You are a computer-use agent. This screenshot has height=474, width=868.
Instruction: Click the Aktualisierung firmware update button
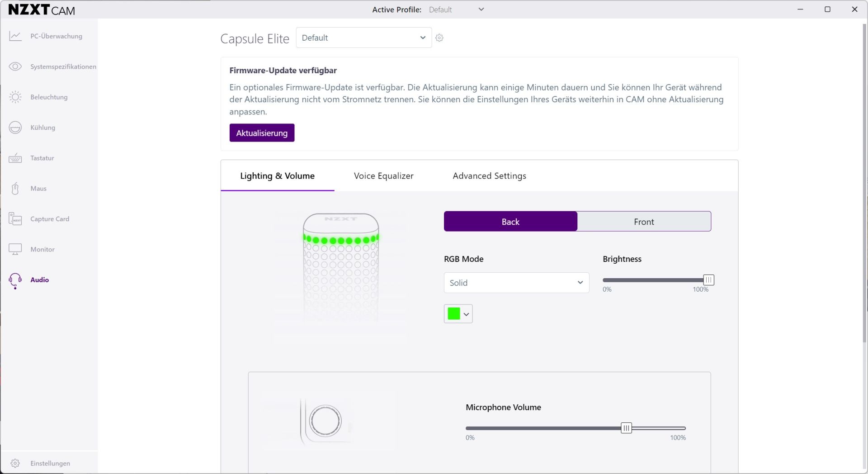(x=262, y=133)
